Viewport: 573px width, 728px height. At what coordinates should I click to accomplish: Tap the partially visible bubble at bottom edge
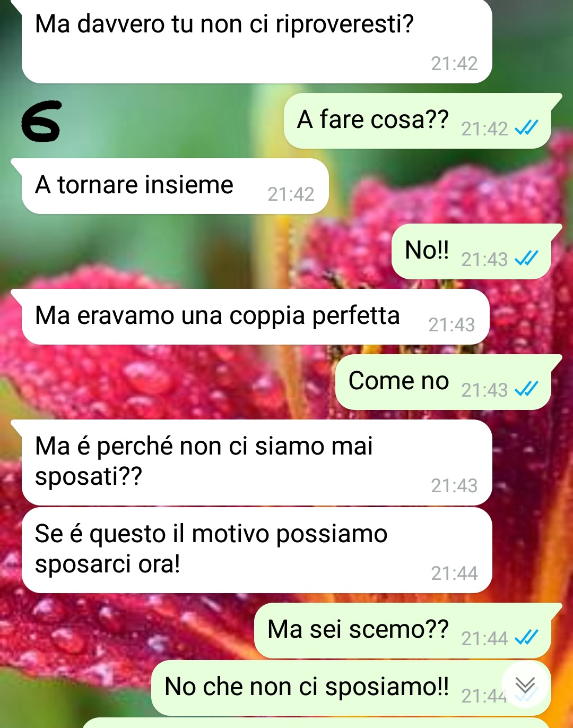316,723
